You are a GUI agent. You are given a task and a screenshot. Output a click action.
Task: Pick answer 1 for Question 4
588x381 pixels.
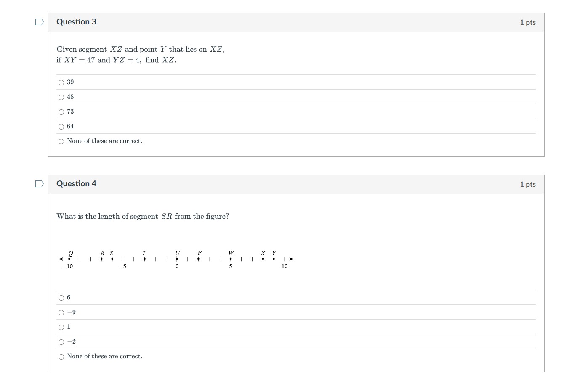pos(61,327)
